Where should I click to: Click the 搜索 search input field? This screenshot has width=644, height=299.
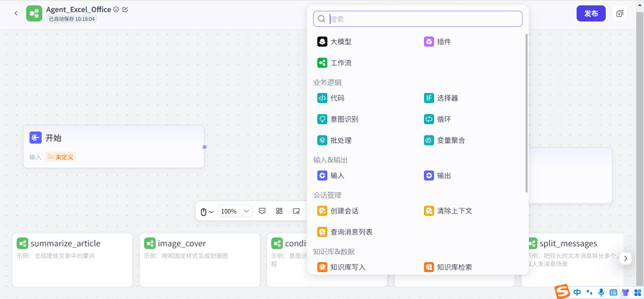pyautogui.click(x=423, y=19)
